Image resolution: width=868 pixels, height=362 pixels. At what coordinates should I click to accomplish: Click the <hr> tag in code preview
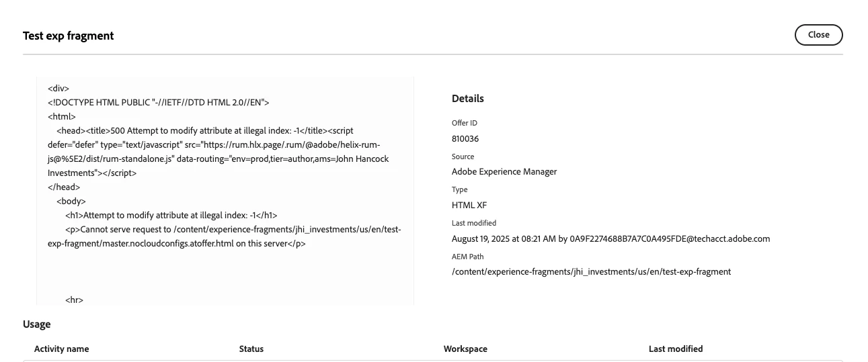(75, 300)
